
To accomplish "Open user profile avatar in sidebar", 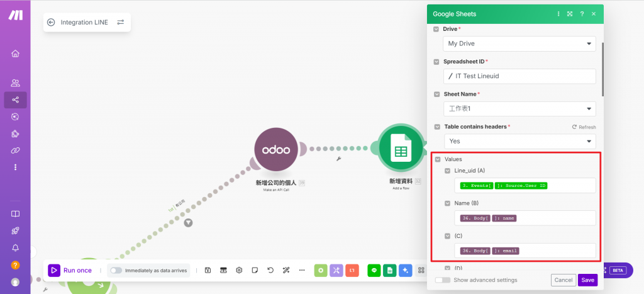I will click(15, 282).
